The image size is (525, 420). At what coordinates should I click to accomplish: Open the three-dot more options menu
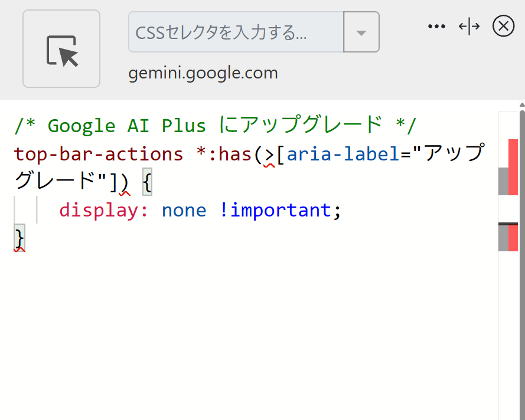coord(436,27)
